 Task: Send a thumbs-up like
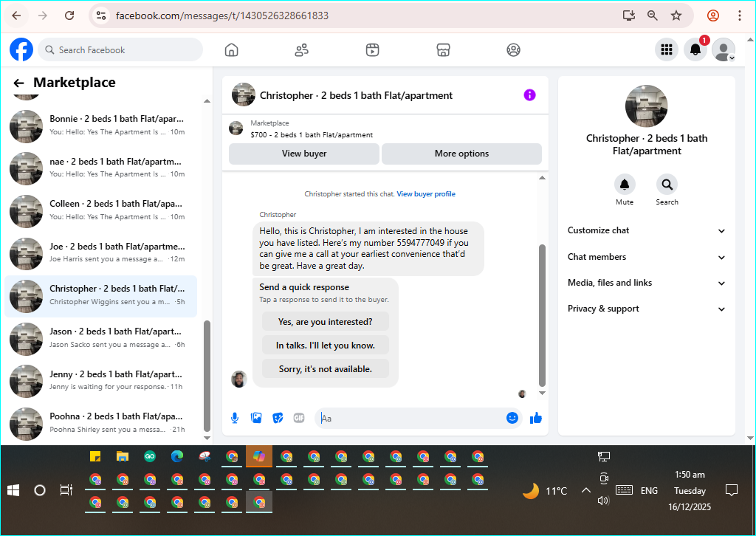pyautogui.click(x=536, y=418)
